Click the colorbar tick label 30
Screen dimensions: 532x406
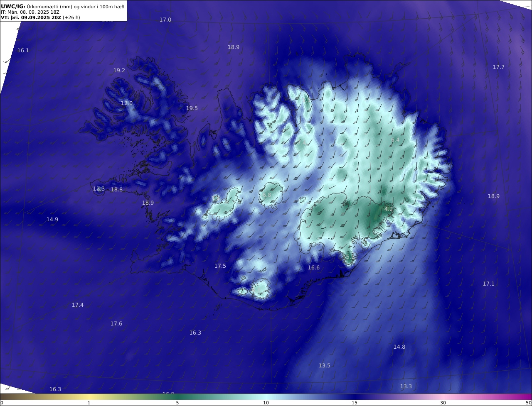click(x=443, y=403)
